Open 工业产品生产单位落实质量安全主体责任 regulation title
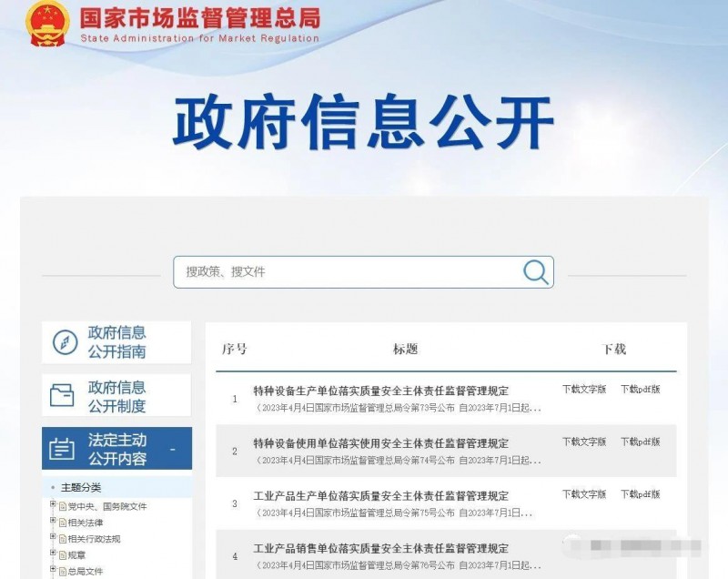Screen dimensions: 728x579 pos(380,496)
